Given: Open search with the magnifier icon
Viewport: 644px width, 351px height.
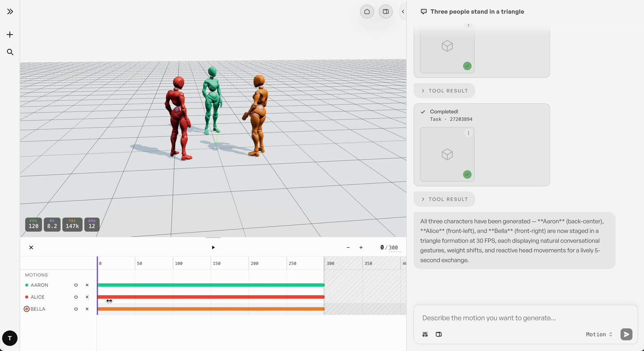Looking at the screenshot, I should [10, 52].
